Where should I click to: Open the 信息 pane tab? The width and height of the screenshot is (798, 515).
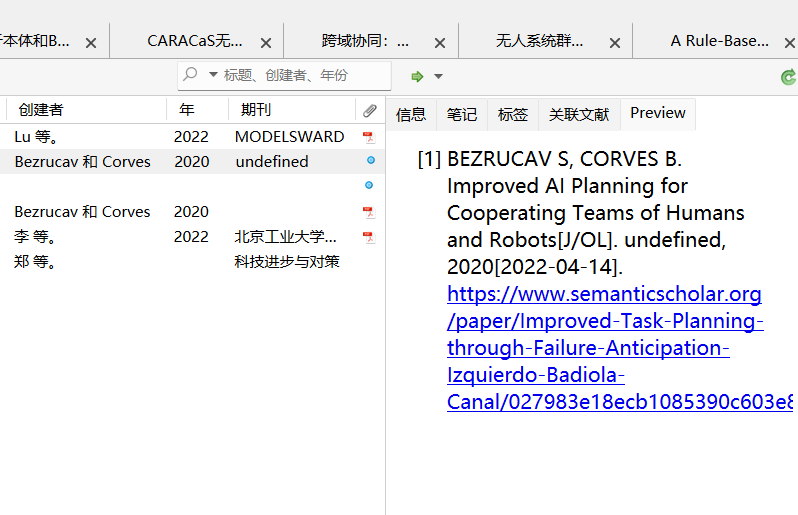(411, 114)
